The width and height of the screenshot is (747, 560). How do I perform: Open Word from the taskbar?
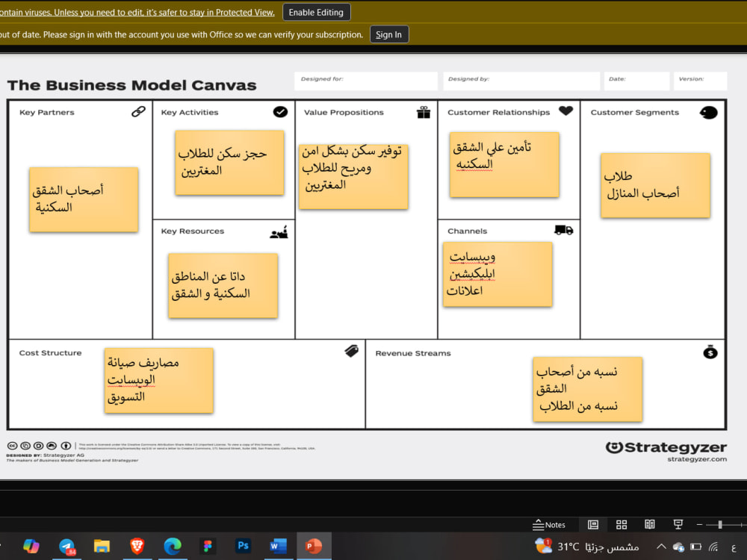click(278, 546)
